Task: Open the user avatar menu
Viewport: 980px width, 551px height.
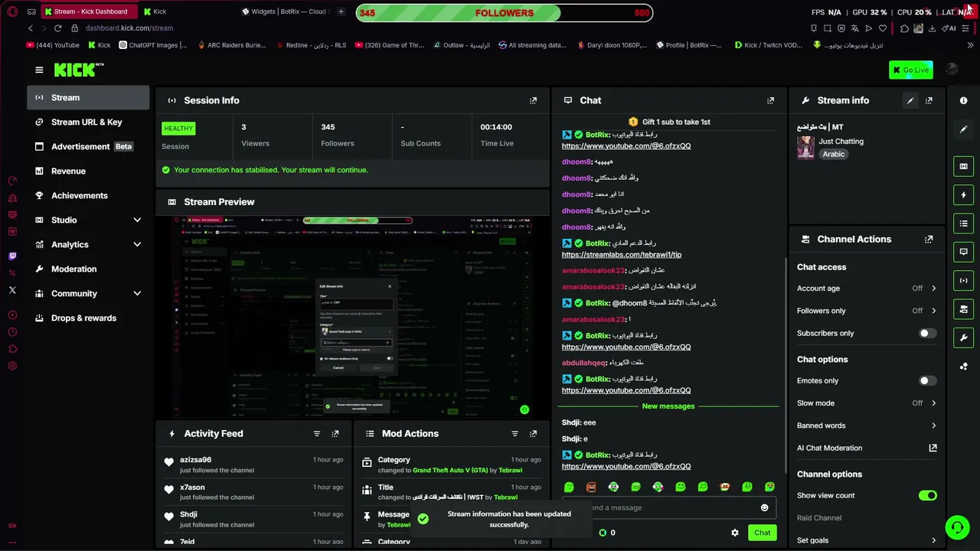Action: coord(952,70)
